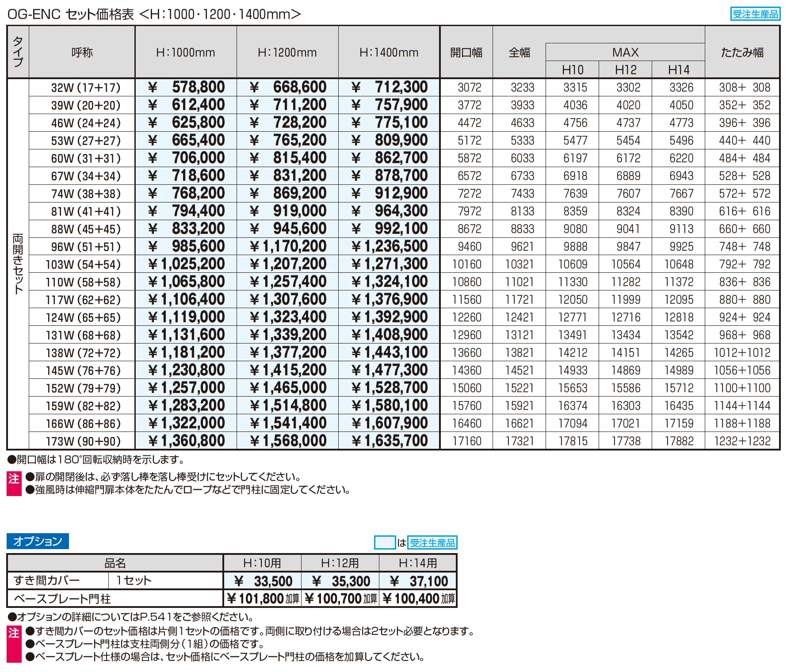
Task: Select the 124W (65+65) row label
Action: click(83, 317)
